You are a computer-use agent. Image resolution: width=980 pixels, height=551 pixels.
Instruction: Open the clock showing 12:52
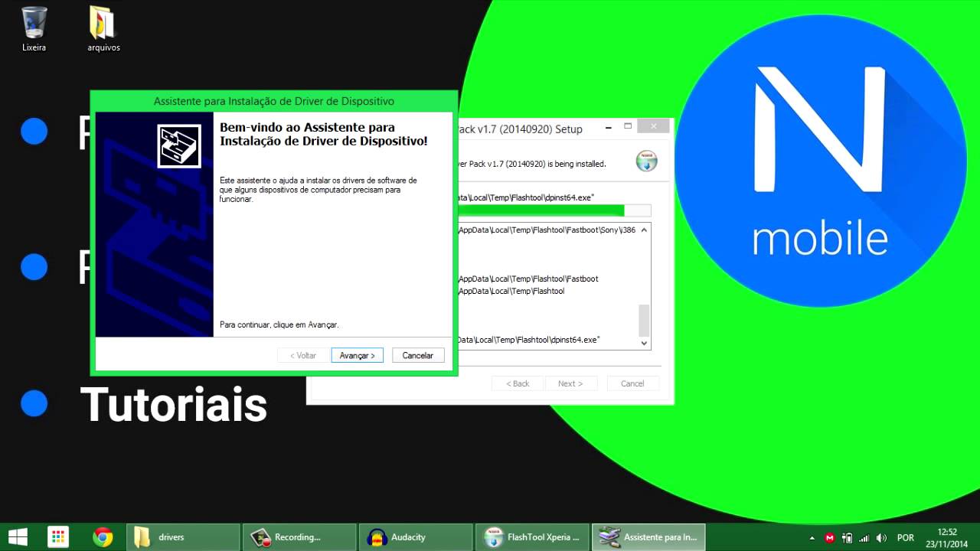(x=948, y=537)
